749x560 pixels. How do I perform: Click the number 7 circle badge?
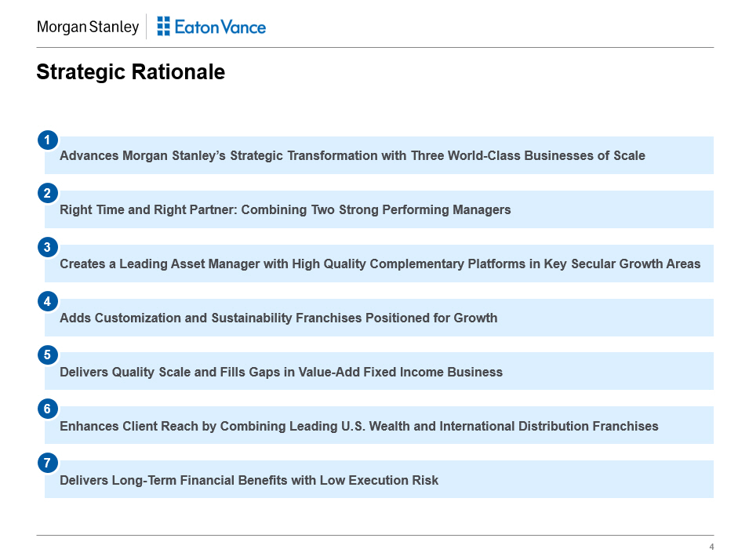[x=47, y=463]
